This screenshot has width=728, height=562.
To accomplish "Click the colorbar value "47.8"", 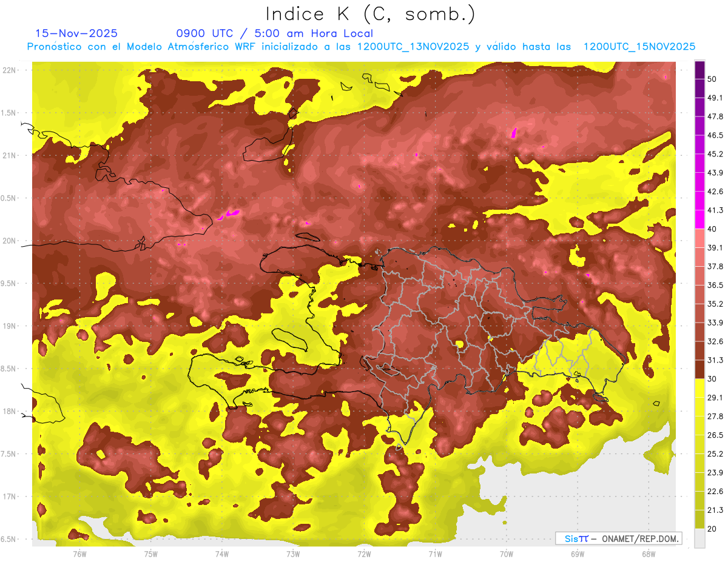I will (x=715, y=116).
